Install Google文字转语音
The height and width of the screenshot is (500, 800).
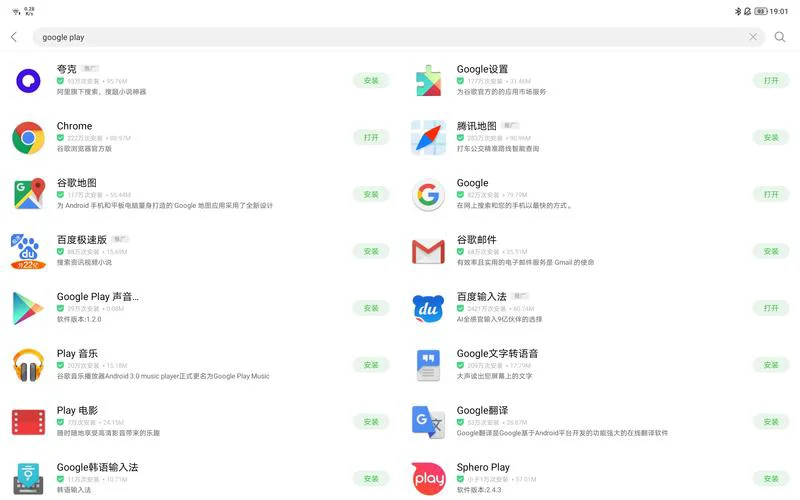[x=771, y=365]
